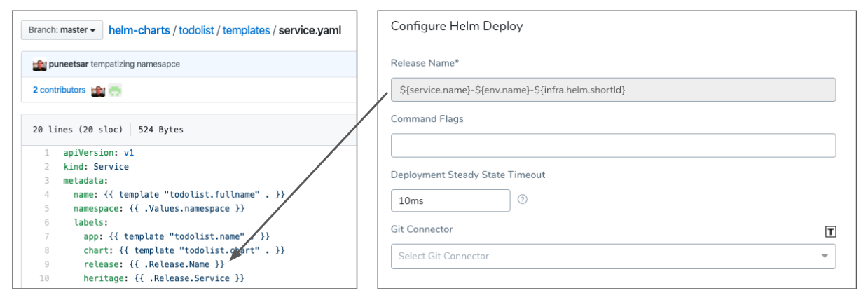Select code line number 9
This screenshot has height=300, width=868.
point(46,264)
